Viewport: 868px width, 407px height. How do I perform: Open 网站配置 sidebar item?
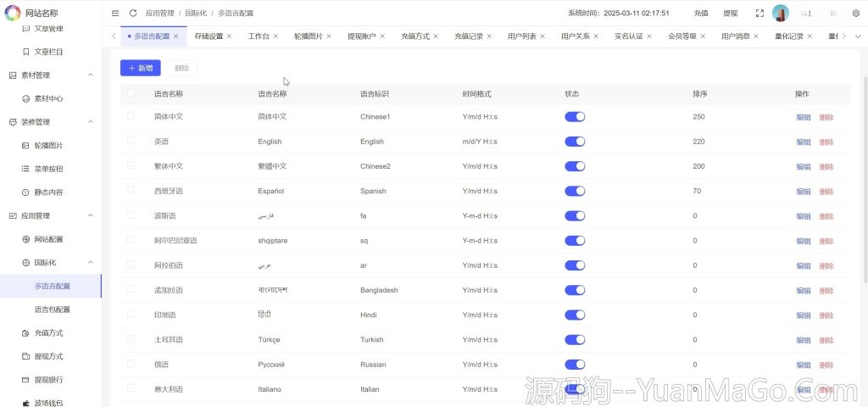48,240
